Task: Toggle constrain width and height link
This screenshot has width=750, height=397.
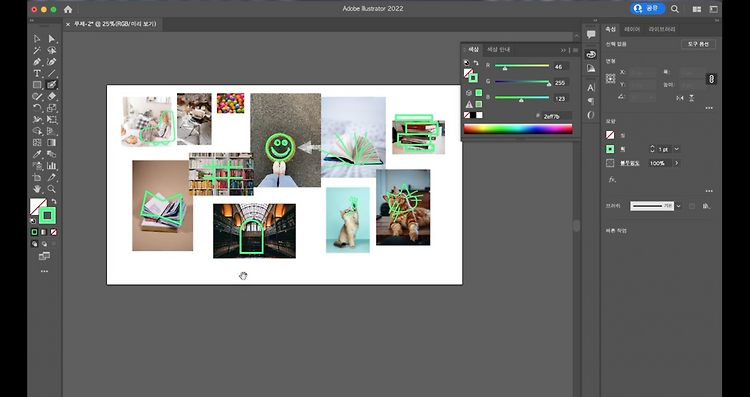Action: [x=711, y=79]
